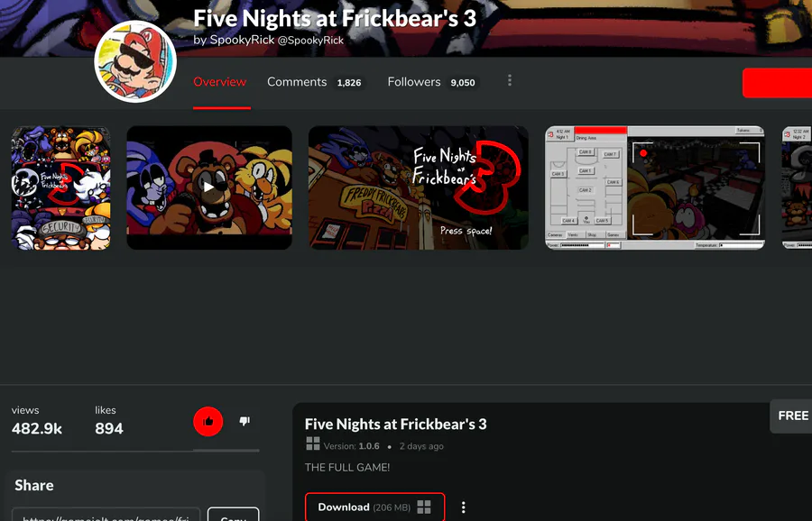Screen dimensions: 812x521
Task: Play the Frickbear trailer video thumbnail
Action: pyautogui.click(x=209, y=187)
